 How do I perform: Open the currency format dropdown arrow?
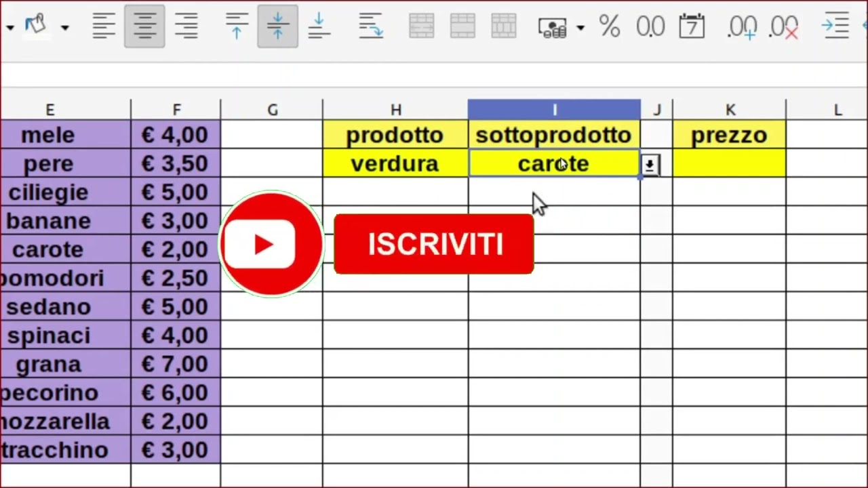pyautogui.click(x=580, y=27)
